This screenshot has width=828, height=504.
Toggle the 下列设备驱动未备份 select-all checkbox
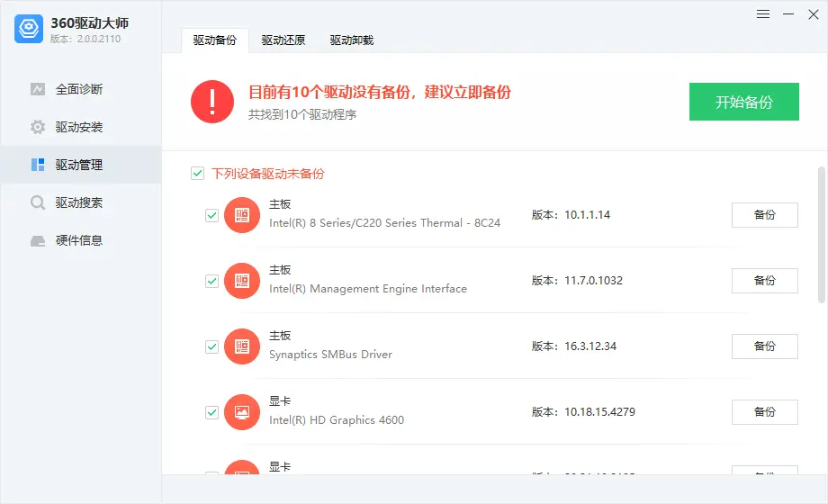coord(197,174)
